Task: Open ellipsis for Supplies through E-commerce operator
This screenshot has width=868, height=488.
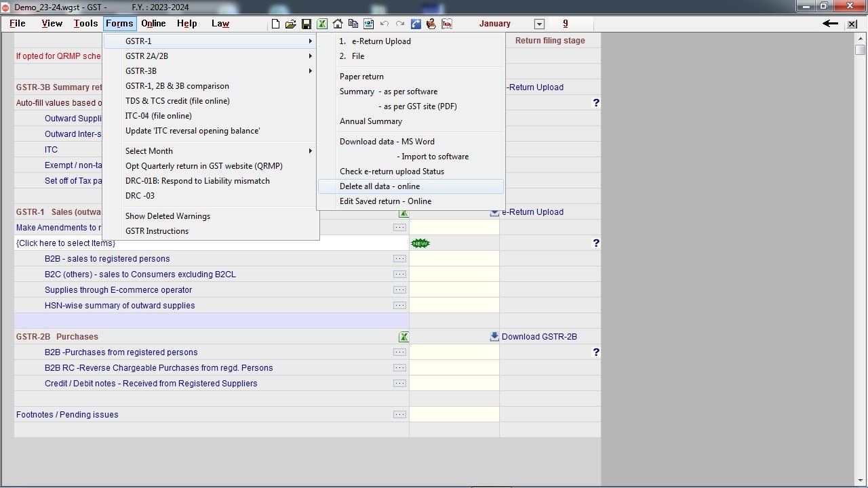Action: pos(399,290)
